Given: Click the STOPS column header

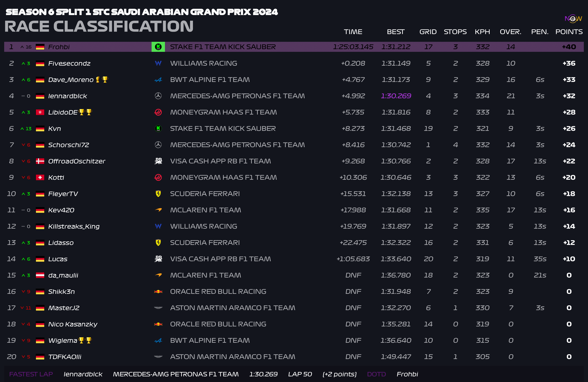Looking at the screenshot, I should click(x=455, y=32).
